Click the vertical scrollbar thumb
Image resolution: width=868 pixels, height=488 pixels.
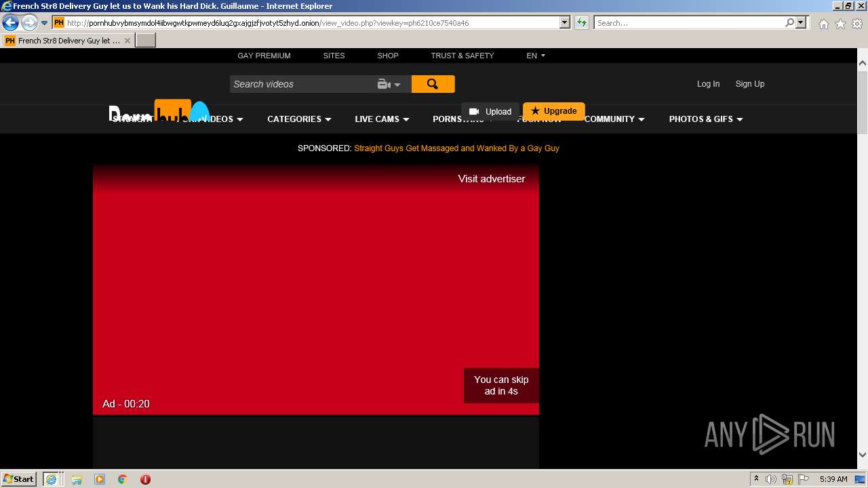[863, 102]
